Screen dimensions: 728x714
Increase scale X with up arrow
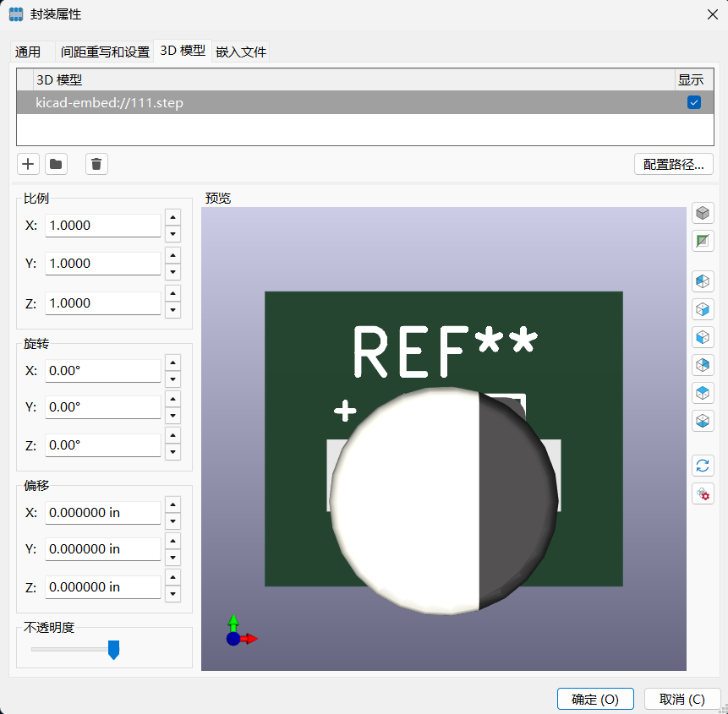(172, 217)
